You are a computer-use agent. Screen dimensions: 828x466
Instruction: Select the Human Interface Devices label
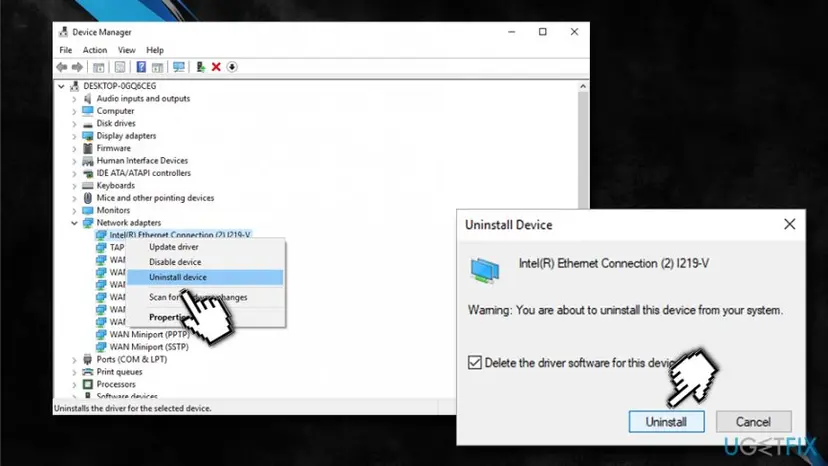point(142,161)
